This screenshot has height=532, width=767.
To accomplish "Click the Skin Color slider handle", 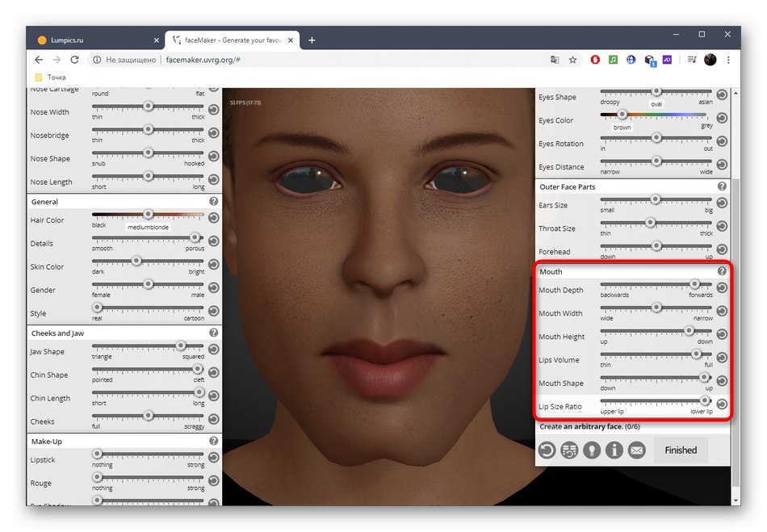I will click(x=136, y=260).
